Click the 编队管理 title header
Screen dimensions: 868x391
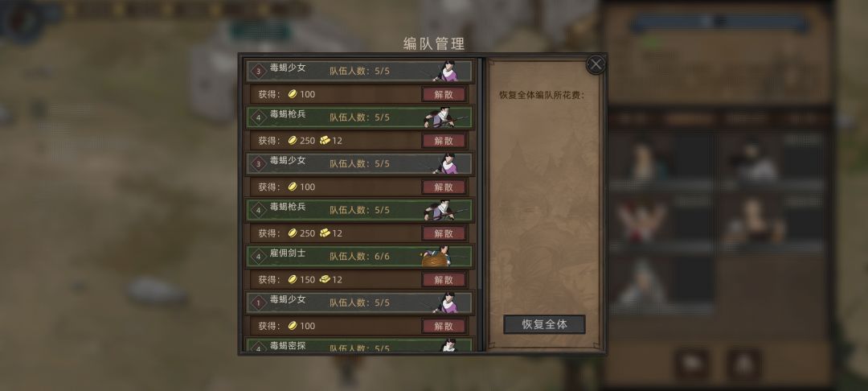[434, 43]
